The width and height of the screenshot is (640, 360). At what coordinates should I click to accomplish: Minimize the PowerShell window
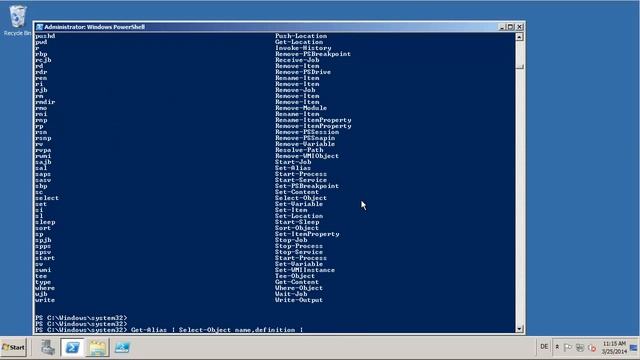[502, 27]
